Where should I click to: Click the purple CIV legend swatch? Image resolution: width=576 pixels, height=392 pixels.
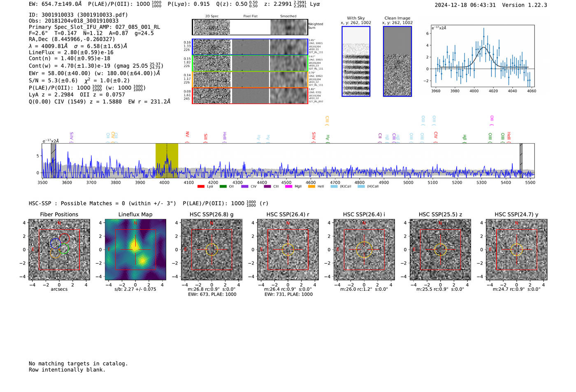(x=245, y=186)
